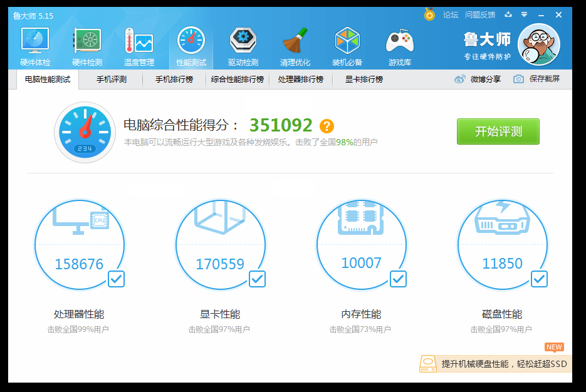Open 装机必备 essential software cube
Screen dimensions: 586x392
pyautogui.click(x=347, y=47)
